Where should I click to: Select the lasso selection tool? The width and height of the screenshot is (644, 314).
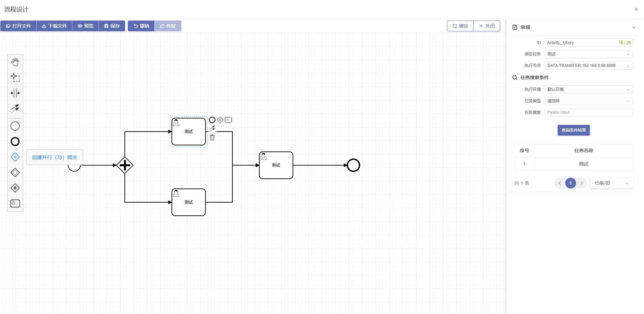point(15,78)
